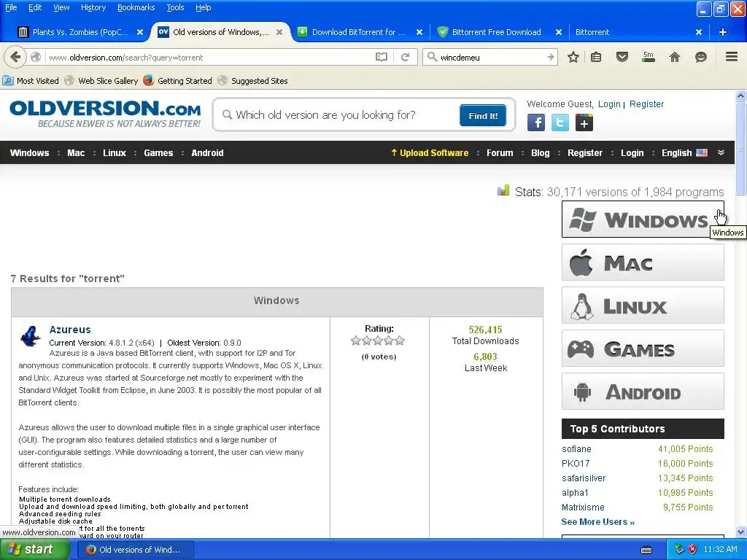747x560 pixels.
Task: Close the Bittorrent Free Download tab
Action: [x=559, y=32]
